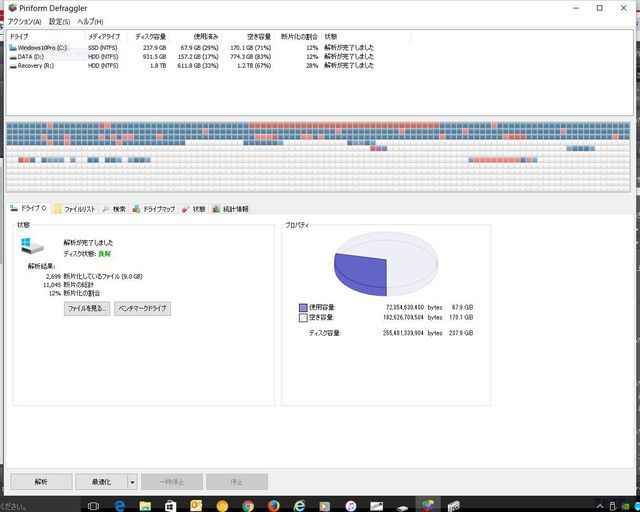Viewport: 640px width, 512px height.
Task: Select the DATA (D:) drive row
Action: click(191, 57)
